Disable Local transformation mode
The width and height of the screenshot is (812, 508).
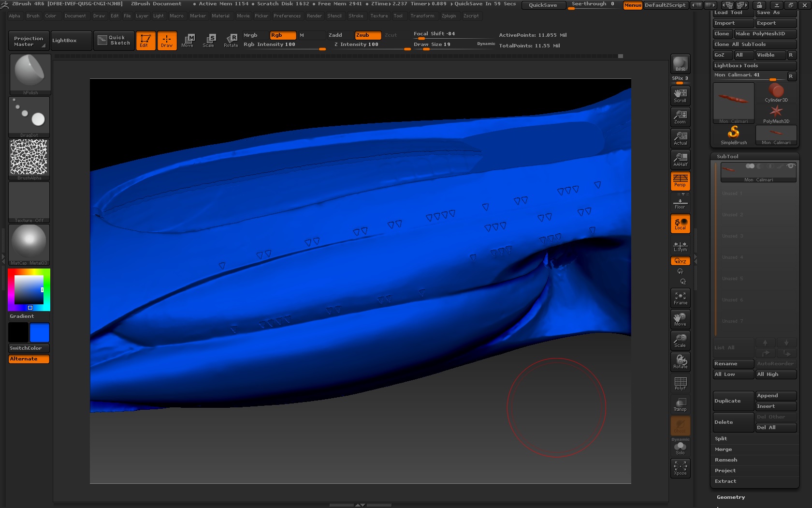(680, 224)
